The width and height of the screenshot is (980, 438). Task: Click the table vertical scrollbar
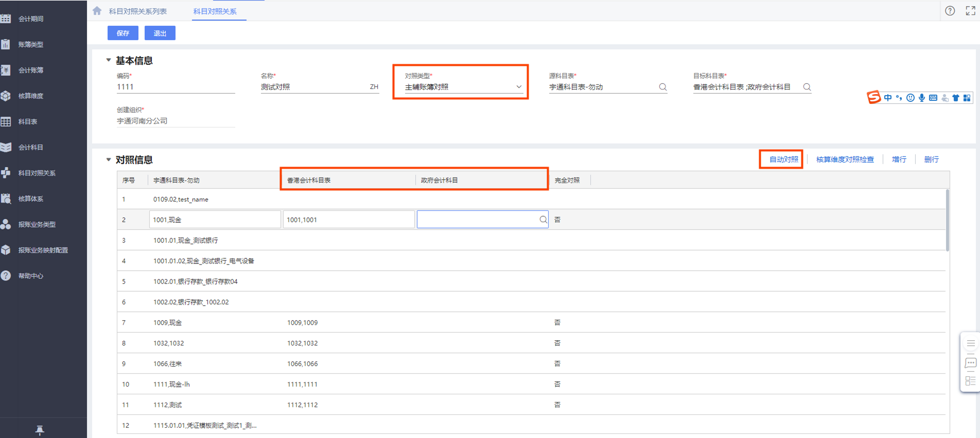tap(948, 220)
